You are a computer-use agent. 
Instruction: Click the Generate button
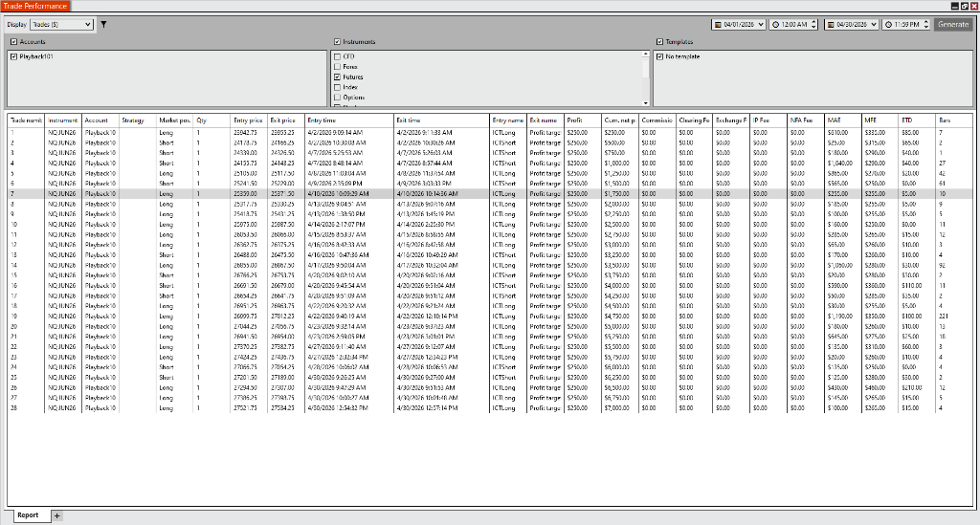tap(953, 24)
